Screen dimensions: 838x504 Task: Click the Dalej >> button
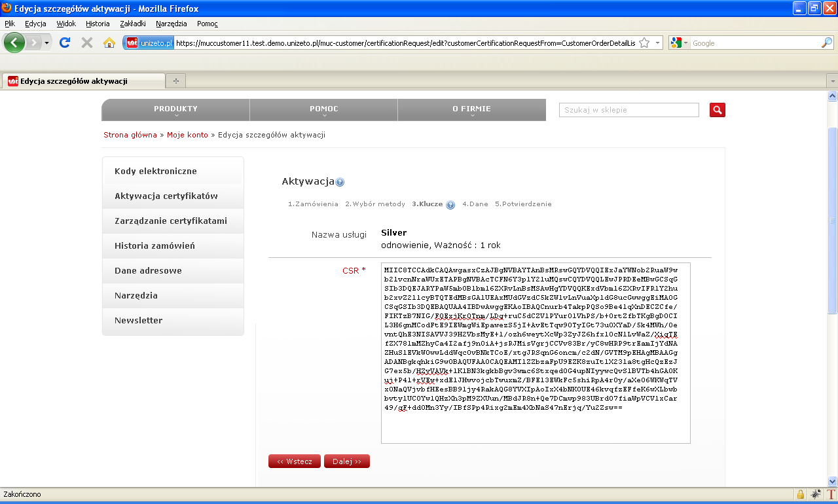(x=347, y=461)
